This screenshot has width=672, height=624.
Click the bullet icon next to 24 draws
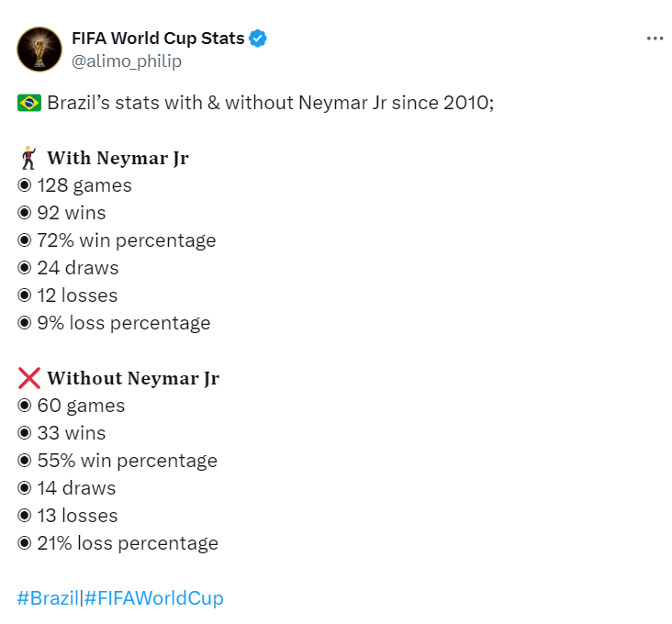(24, 268)
